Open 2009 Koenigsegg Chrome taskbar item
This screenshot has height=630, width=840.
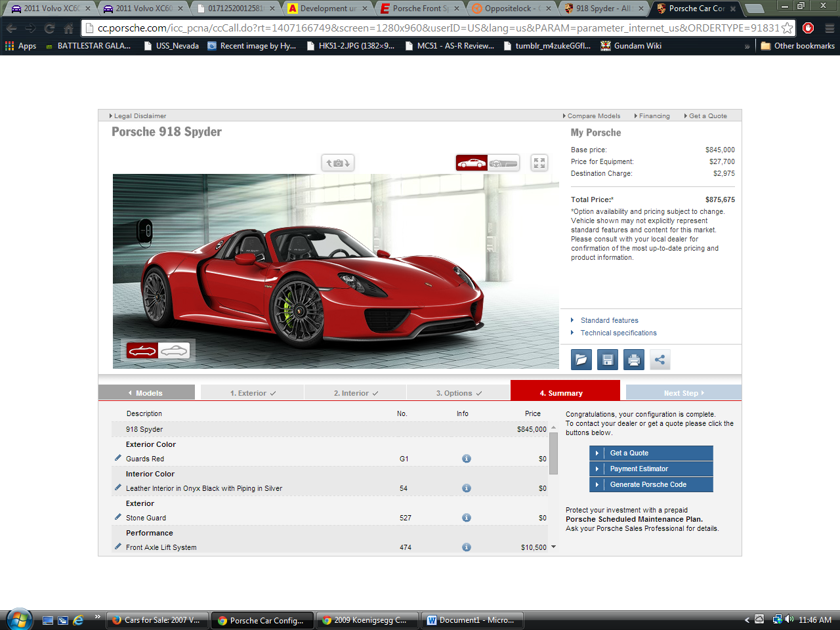[x=366, y=620]
